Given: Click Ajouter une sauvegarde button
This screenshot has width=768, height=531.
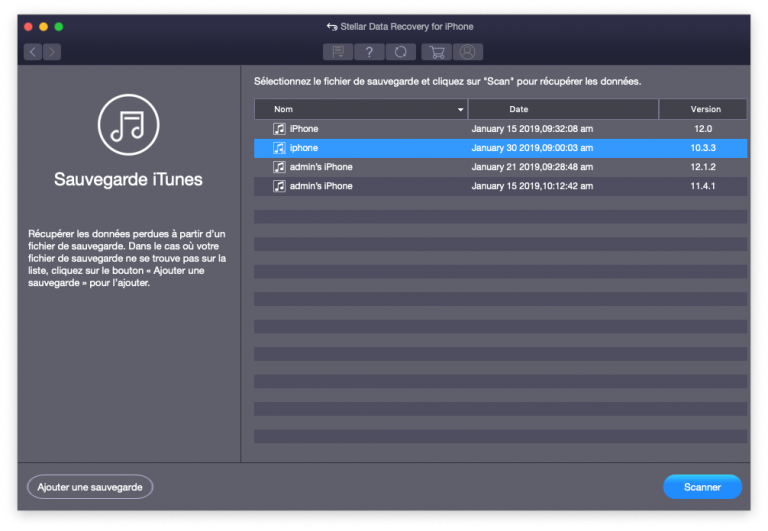Looking at the screenshot, I should click(90, 487).
